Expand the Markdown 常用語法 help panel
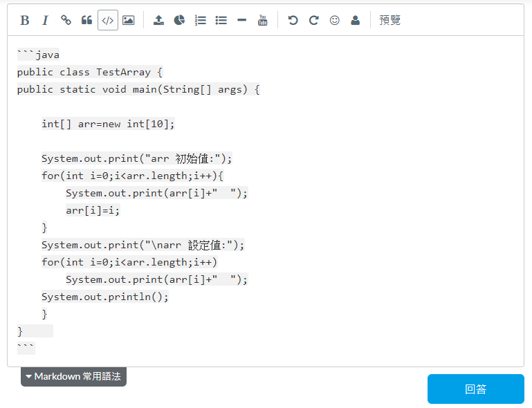 tap(73, 376)
